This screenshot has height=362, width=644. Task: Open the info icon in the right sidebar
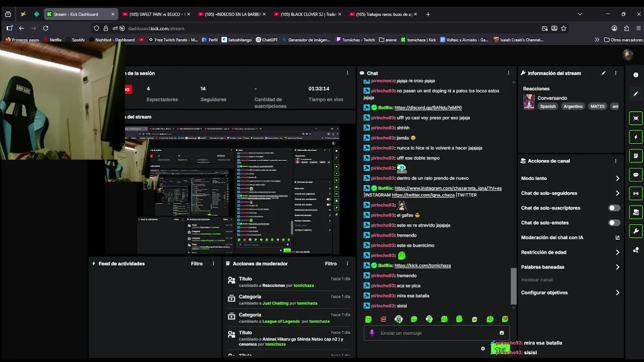tap(636, 75)
